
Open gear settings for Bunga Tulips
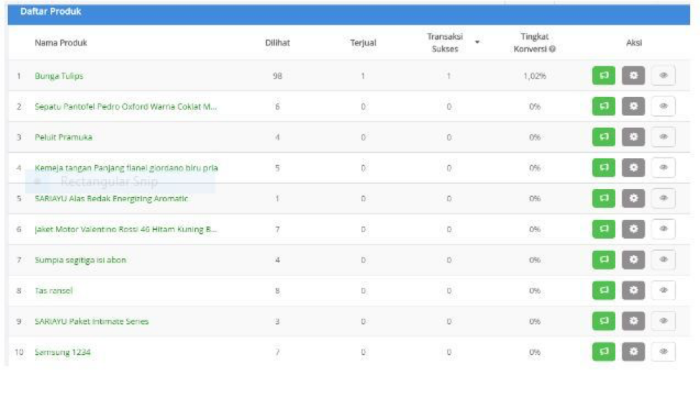[x=633, y=75]
